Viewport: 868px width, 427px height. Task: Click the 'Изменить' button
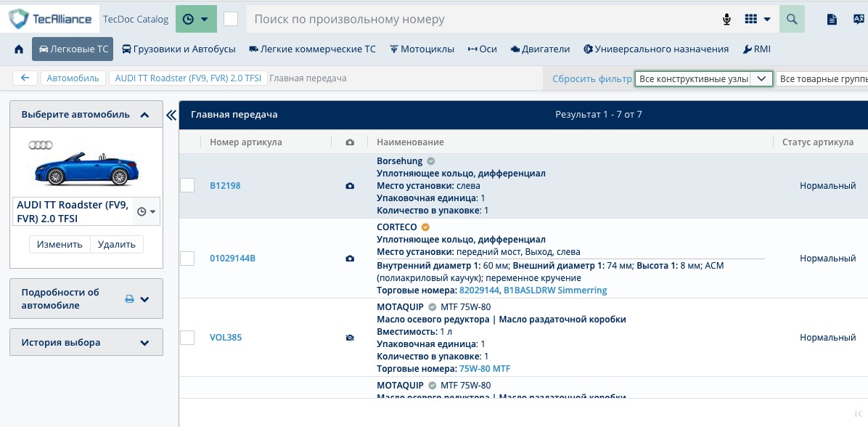click(x=60, y=244)
